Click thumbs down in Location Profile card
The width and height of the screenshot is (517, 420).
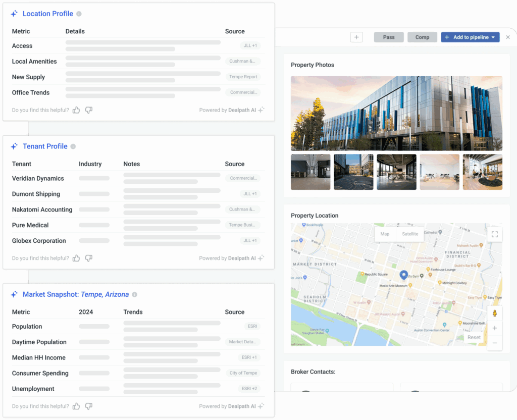[89, 110]
